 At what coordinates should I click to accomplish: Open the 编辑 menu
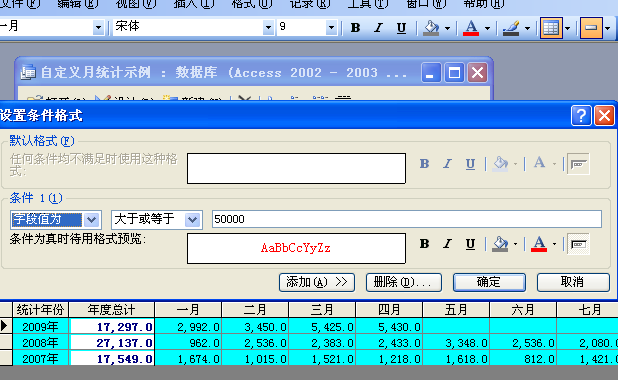coord(78,4)
